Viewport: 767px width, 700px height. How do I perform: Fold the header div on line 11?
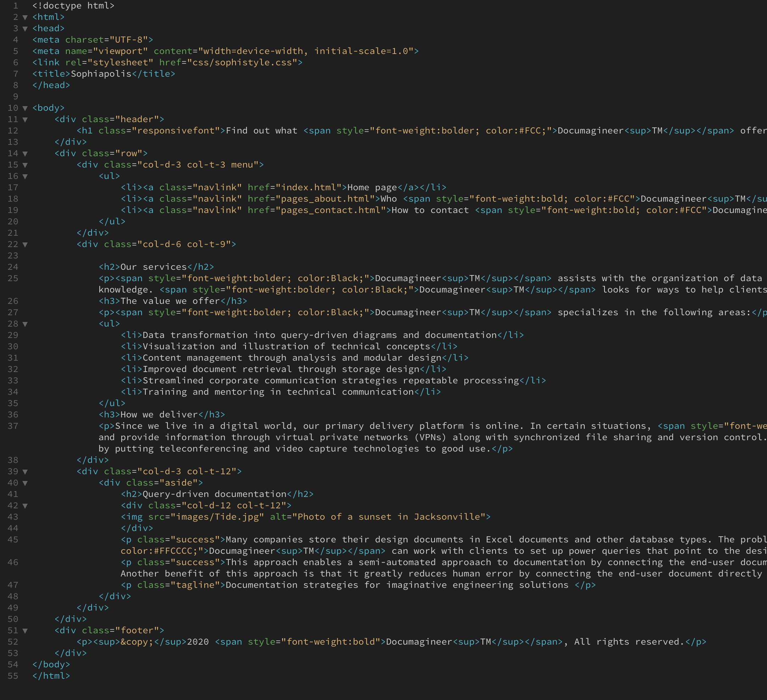(25, 119)
